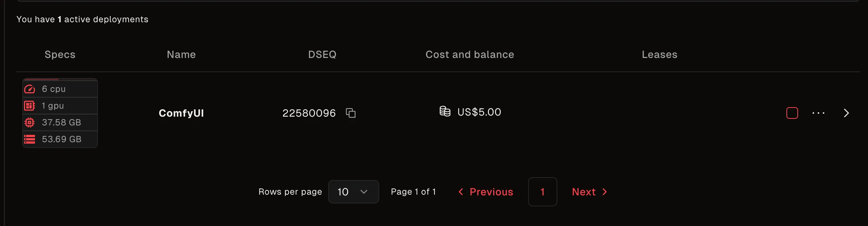
Task: Open the three-dot deployment actions menu
Action: (818, 113)
